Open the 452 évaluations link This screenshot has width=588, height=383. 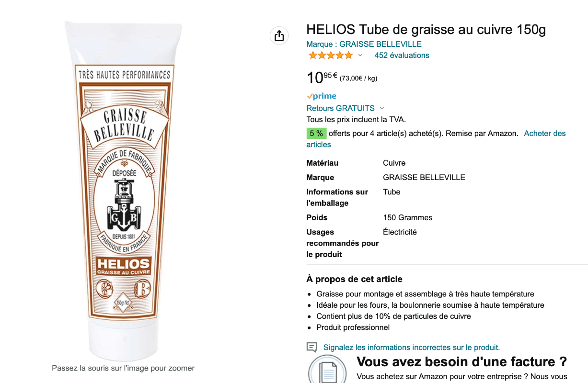[402, 55]
